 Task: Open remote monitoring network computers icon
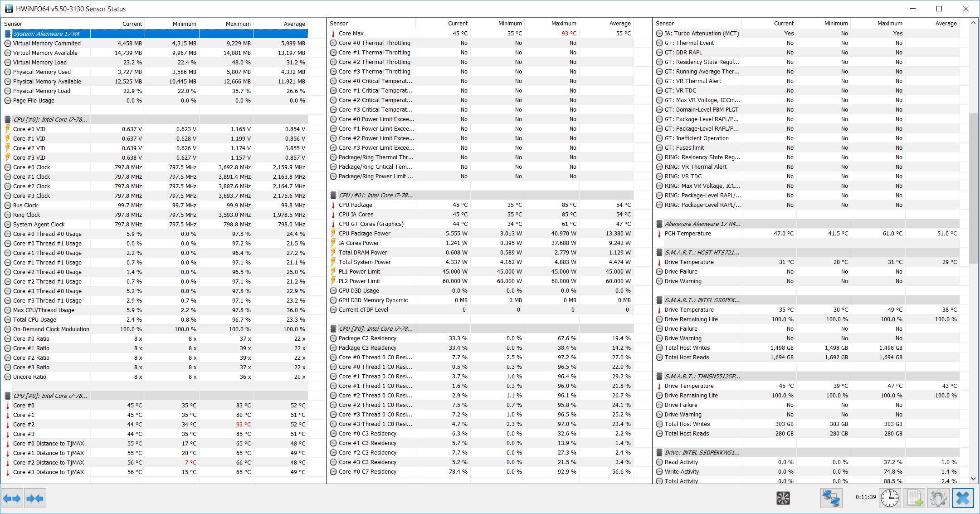click(x=831, y=498)
